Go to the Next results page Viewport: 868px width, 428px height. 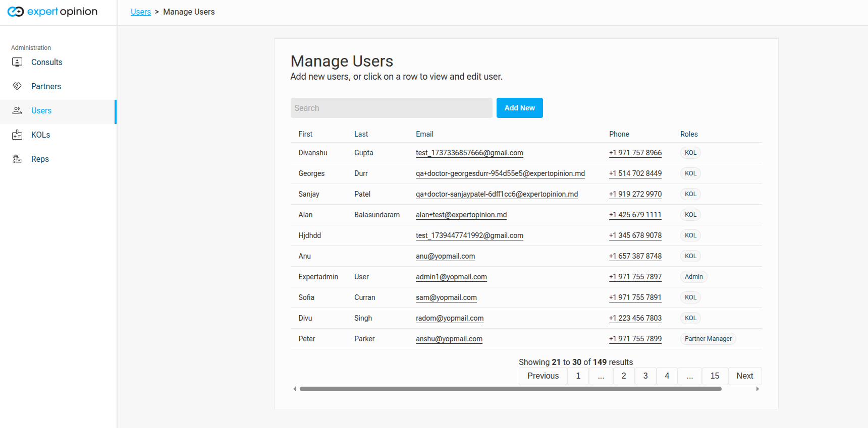tap(744, 376)
